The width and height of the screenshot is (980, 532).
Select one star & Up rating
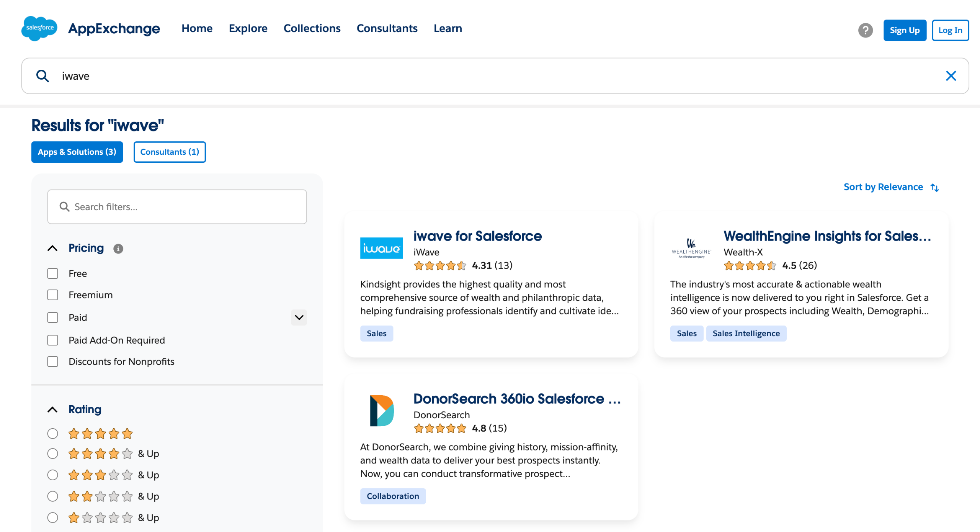52,517
